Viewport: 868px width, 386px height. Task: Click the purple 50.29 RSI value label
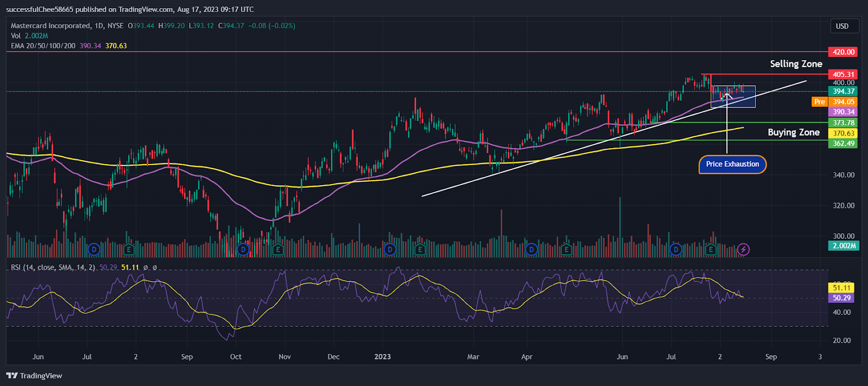841,298
